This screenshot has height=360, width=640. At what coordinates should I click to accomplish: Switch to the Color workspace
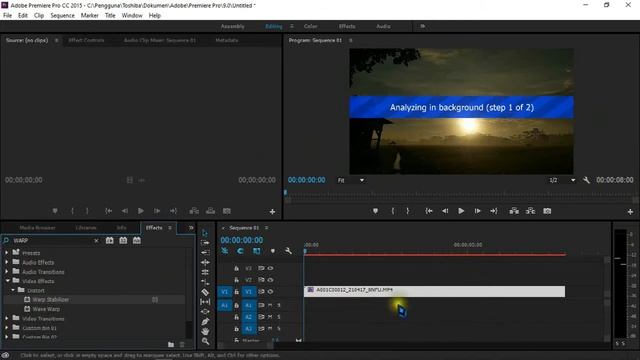(x=310, y=26)
